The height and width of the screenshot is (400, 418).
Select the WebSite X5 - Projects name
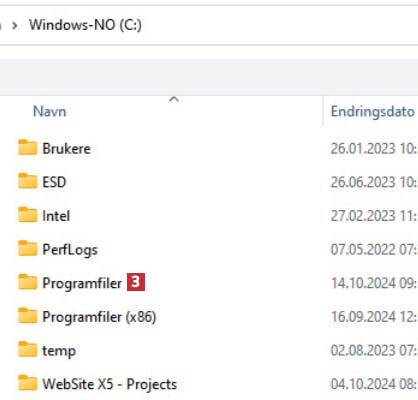click(x=110, y=384)
